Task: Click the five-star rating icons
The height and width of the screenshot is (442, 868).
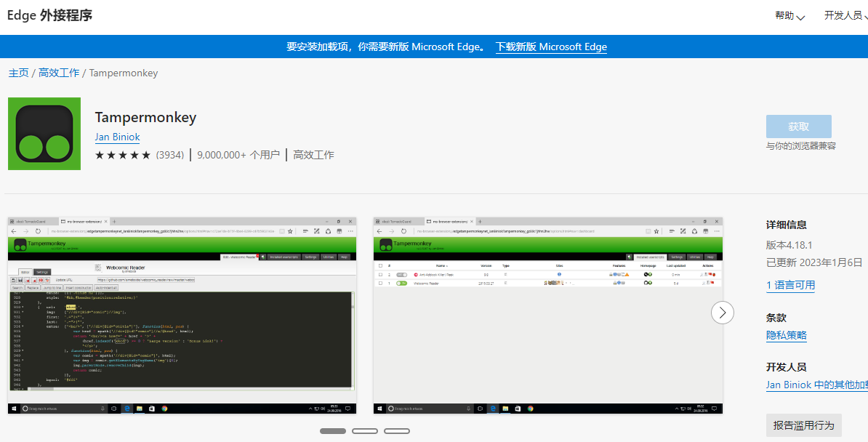Action: [x=123, y=155]
